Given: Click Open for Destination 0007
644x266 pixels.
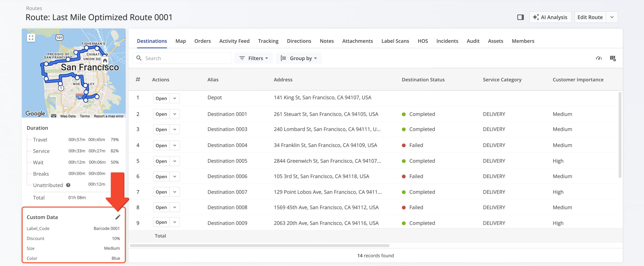Looking at the screenshot, I should (161, 192).
